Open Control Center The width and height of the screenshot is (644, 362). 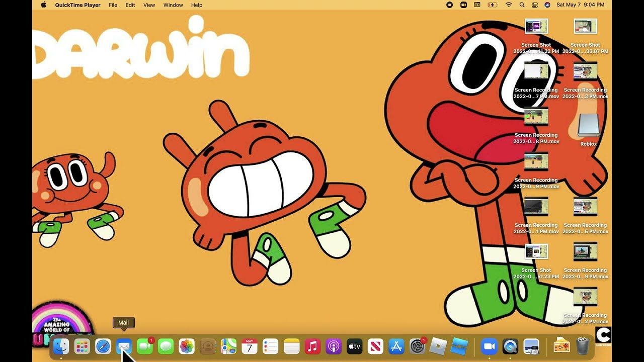click(x=535, y=5)
